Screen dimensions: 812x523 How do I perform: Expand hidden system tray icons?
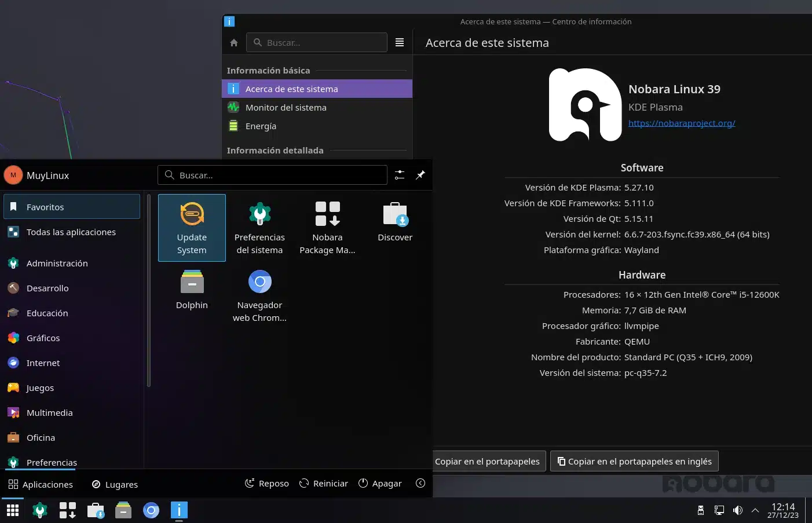[x=755, y=510]
